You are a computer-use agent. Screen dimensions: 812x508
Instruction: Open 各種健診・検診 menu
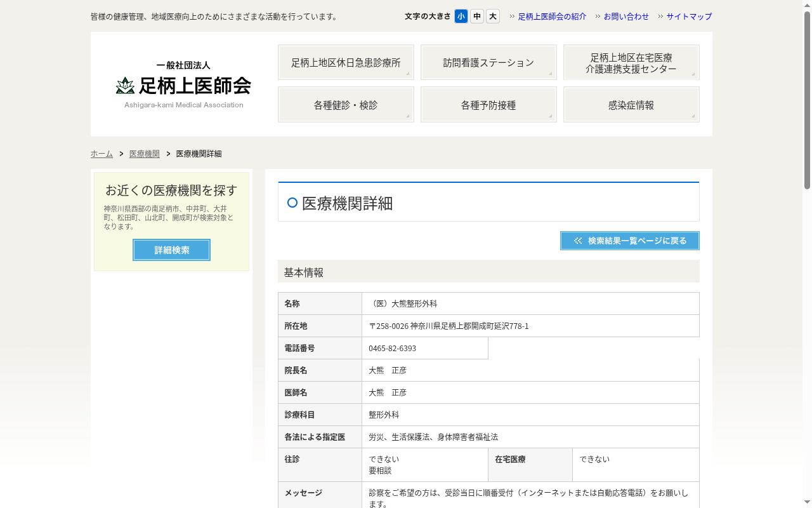[346, 105]
